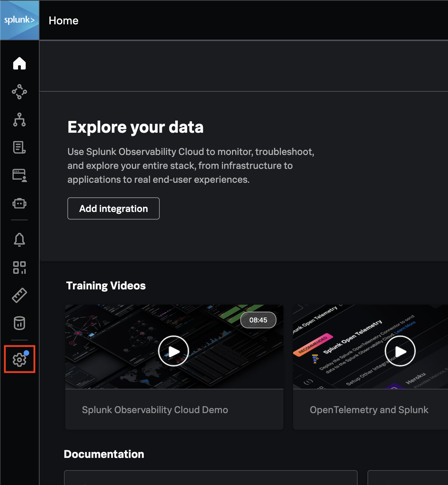448x485 pixels.
Task: Open APM icon in sidebar
Action: pos(19,92)
